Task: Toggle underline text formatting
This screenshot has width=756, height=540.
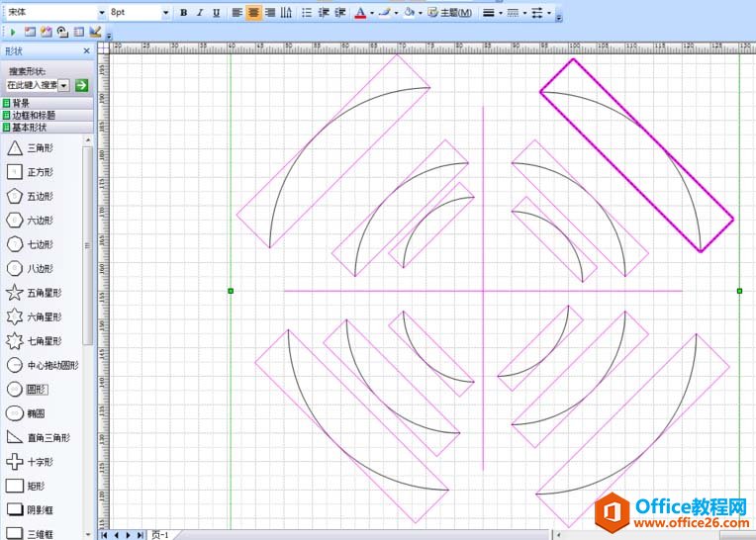Action: pyautogui.click(x=216, y=13)
